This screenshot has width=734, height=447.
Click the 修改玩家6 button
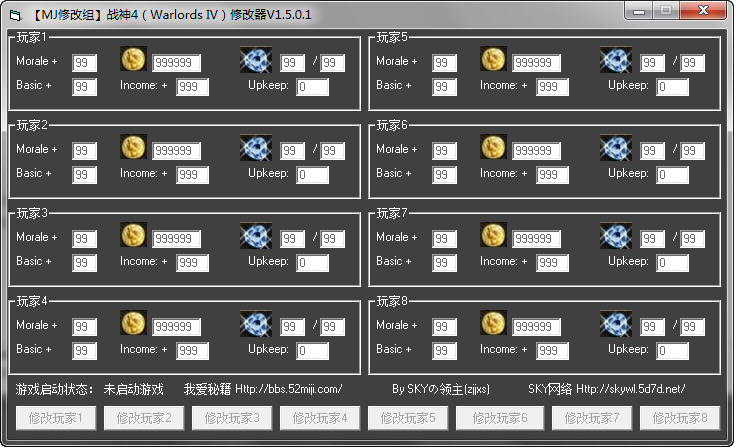pyautogui.click(x=499, y=418)
